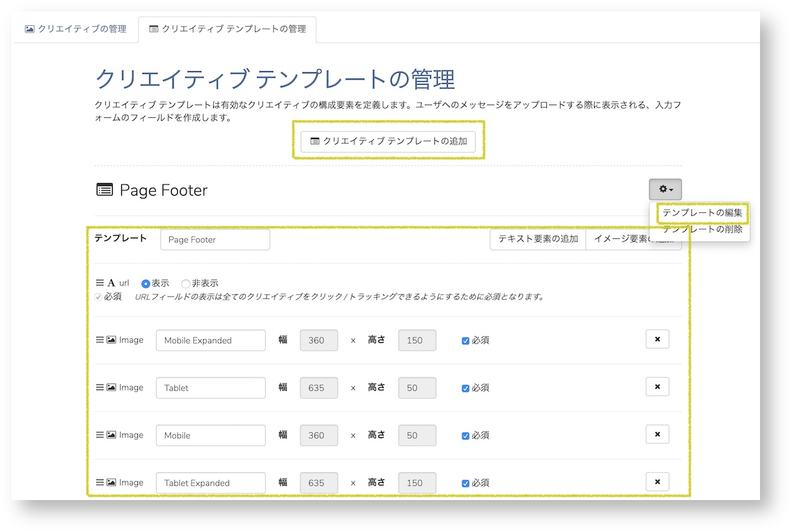The image size is (792, 532).
Task: Switch to クリエイティブの管理 tab
Action: pyautogui.click(x=76, y=29)
